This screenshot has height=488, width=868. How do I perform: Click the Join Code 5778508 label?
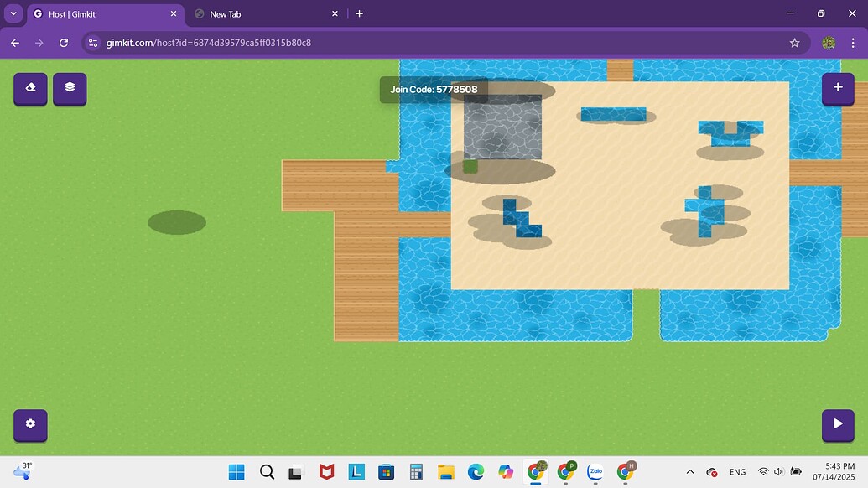click(x=434, y=90)
